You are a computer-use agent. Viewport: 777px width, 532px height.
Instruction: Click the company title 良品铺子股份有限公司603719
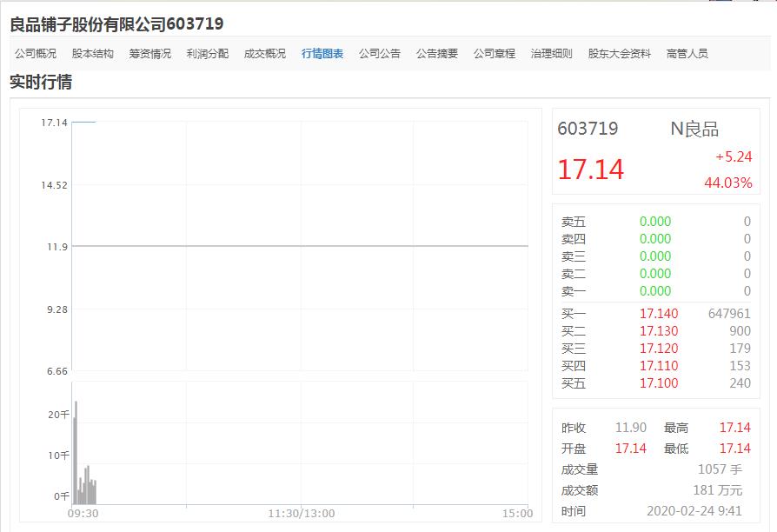[117, 23]
